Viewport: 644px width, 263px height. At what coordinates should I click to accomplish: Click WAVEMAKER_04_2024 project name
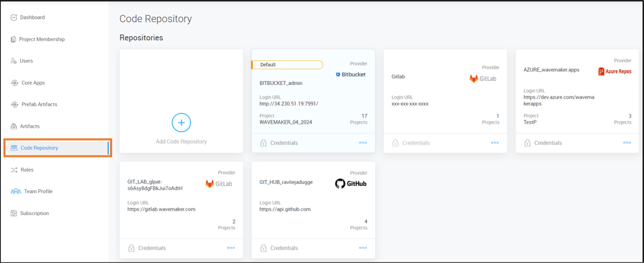tap(286, 122)
